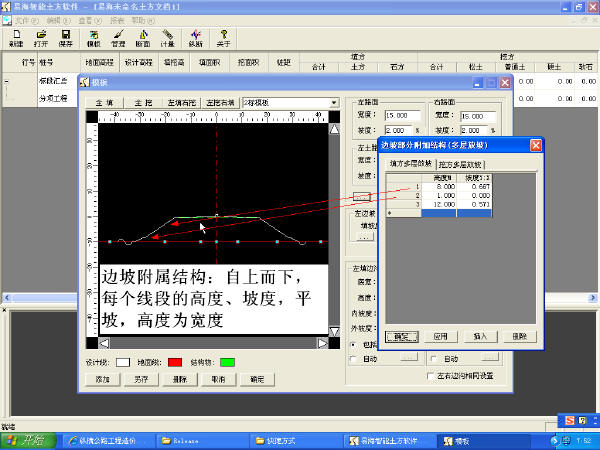Select the 包括 radio button
600x450 pixels.
point(354,345)
